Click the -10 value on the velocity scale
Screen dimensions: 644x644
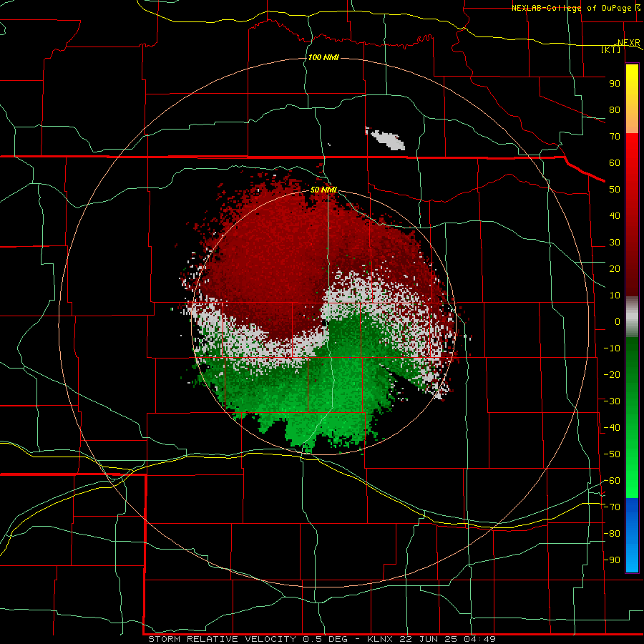[612, 348]
